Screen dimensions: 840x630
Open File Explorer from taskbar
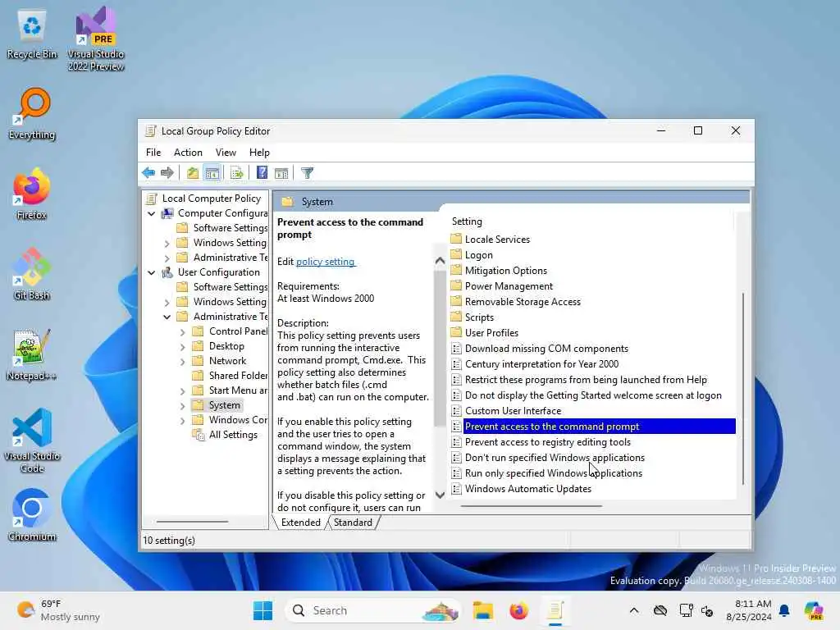pos(482,610)
